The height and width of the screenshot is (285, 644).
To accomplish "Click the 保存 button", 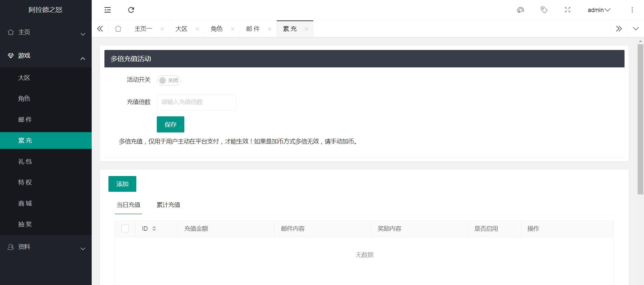I will [170, 124].
